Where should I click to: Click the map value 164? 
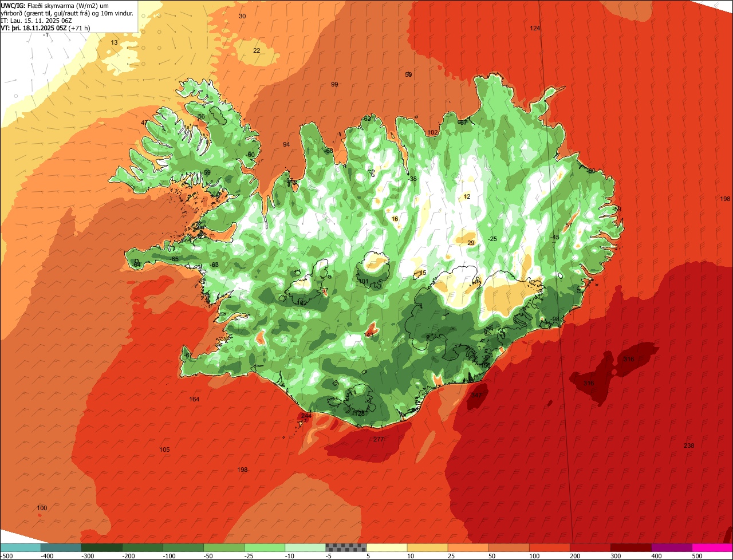click(195, 399)
